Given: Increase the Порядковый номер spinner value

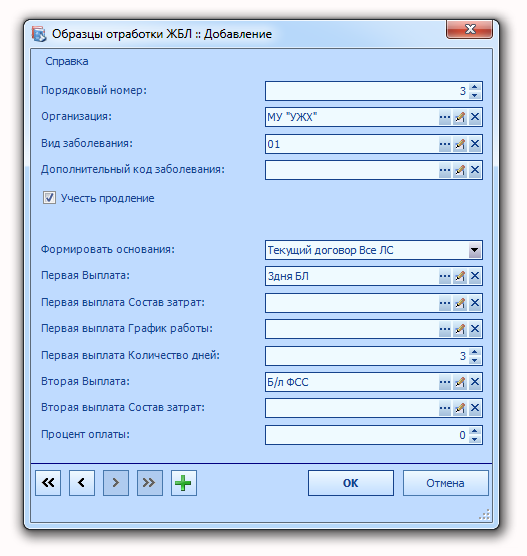Looking at the screenshot, I should (475, 87).
